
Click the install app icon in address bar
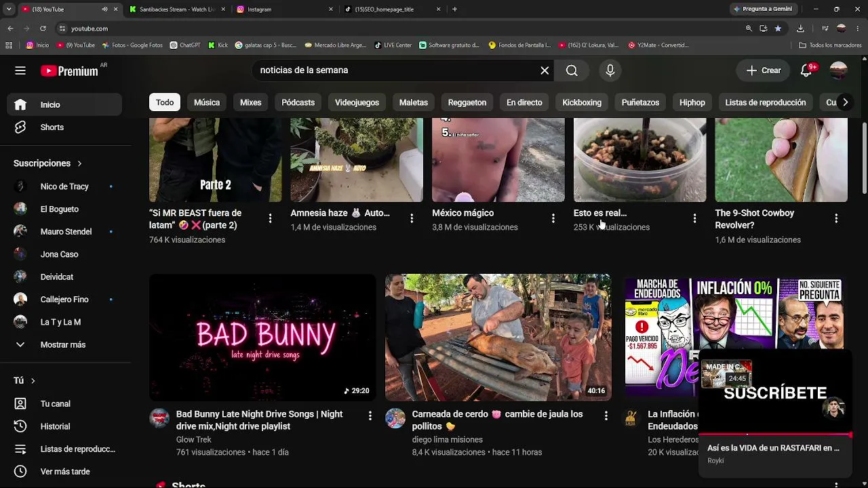click(764, 28)
